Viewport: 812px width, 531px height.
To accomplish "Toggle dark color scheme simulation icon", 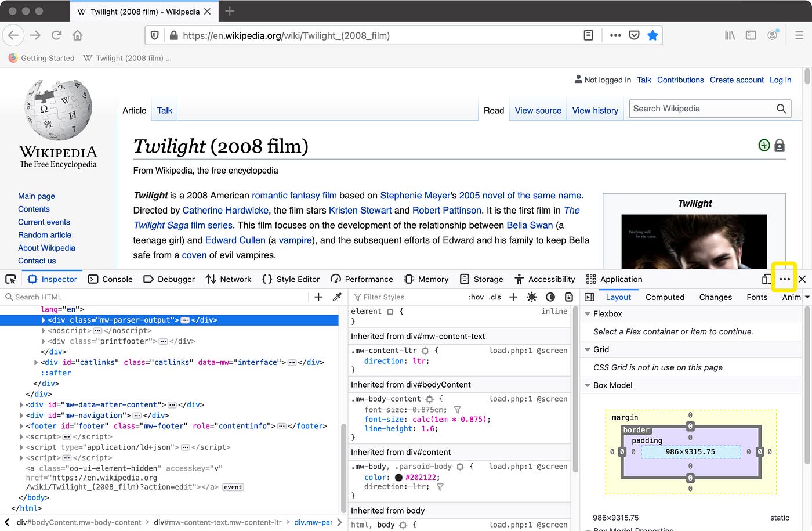I will point(550,297).
